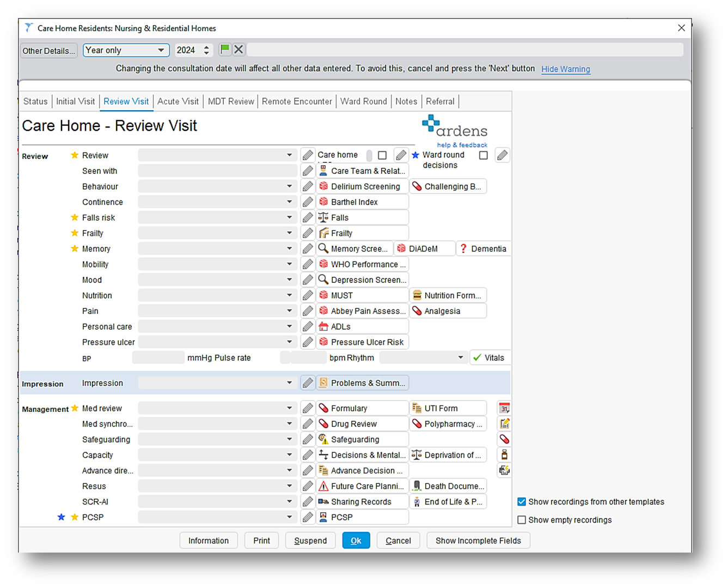Expand the PCSP dropdown
The width and height of the screenshot is (728, 588).
pyautogui.click(x=289, y=517)
